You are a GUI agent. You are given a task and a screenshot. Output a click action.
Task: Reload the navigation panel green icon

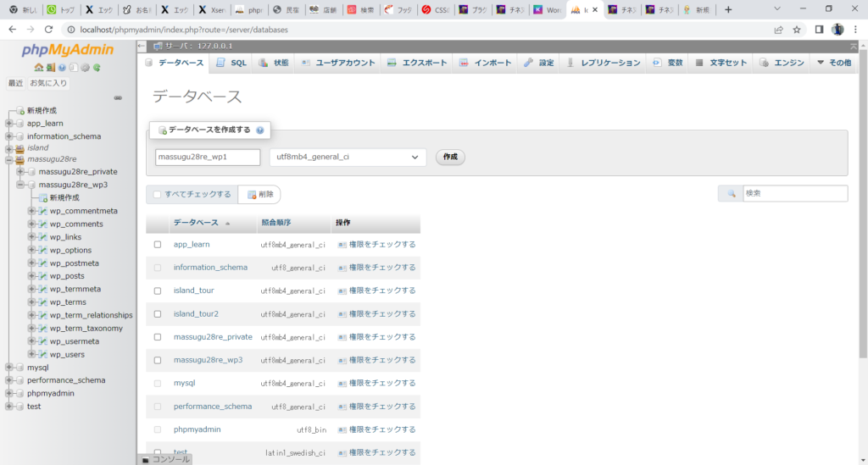click(97, 68)
